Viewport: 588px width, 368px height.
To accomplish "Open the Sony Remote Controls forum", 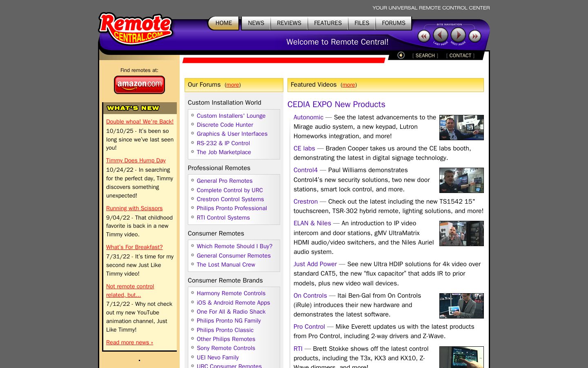I will 226,348.
